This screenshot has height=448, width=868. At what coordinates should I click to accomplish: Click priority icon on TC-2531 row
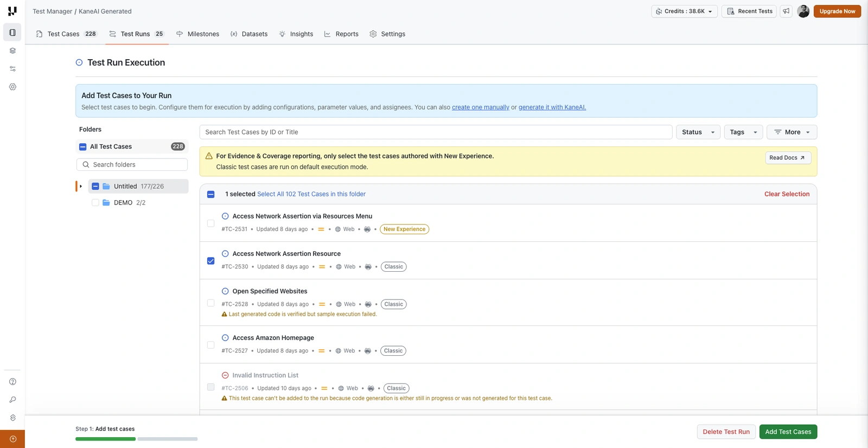click(x=321, y=229)
